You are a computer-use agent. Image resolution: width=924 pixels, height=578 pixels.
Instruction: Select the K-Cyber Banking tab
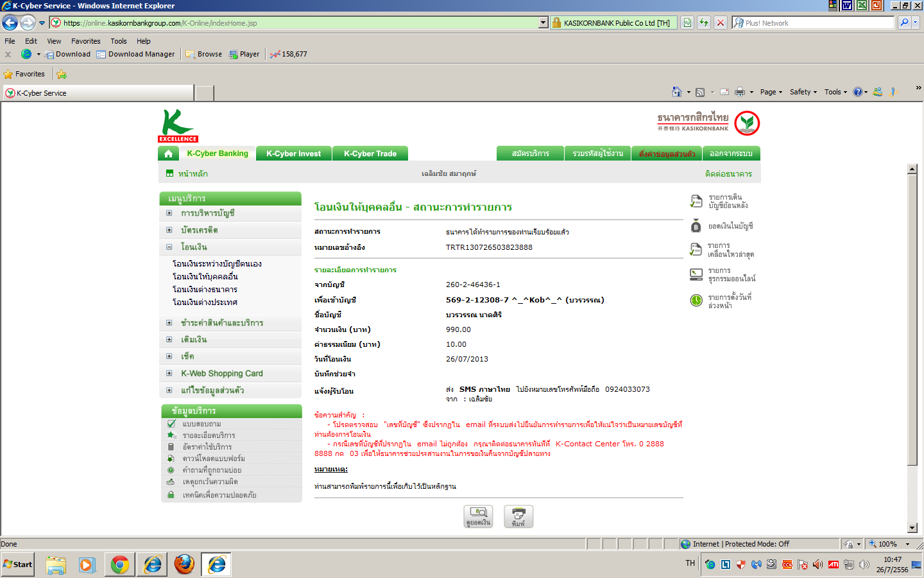[218, 153]
